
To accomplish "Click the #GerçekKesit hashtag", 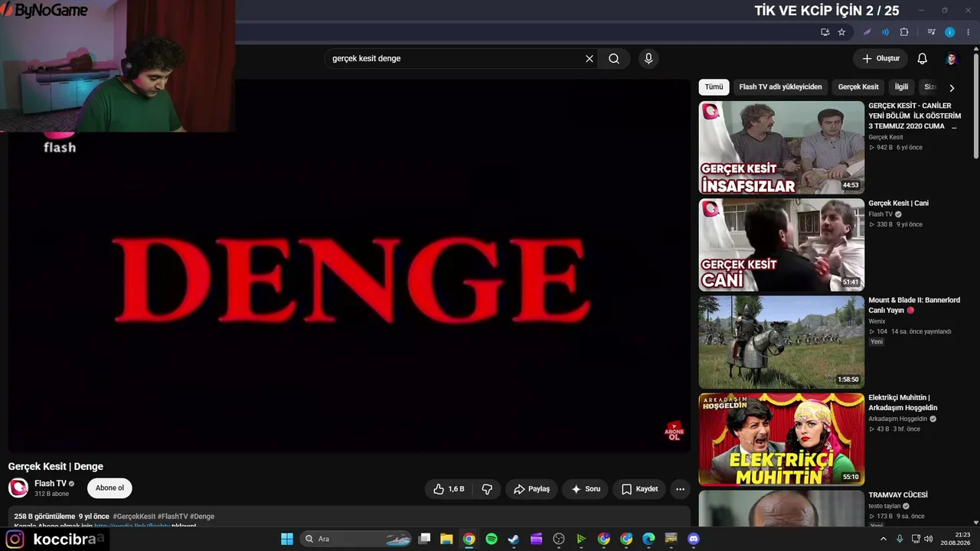I will (134, 517).
